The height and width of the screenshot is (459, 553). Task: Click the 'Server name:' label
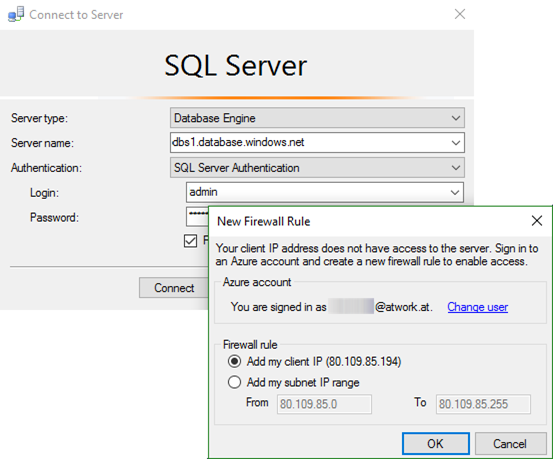[x=42, y=143]
